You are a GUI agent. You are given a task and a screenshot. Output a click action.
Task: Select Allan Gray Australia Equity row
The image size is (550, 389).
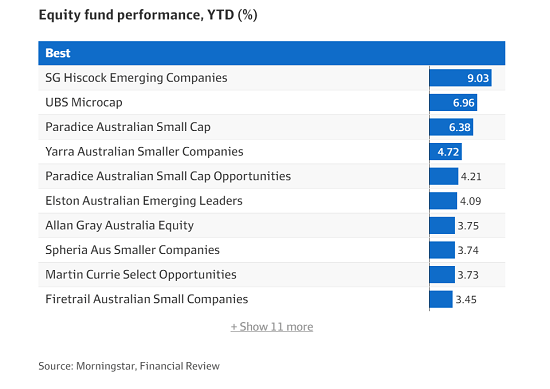272,225
